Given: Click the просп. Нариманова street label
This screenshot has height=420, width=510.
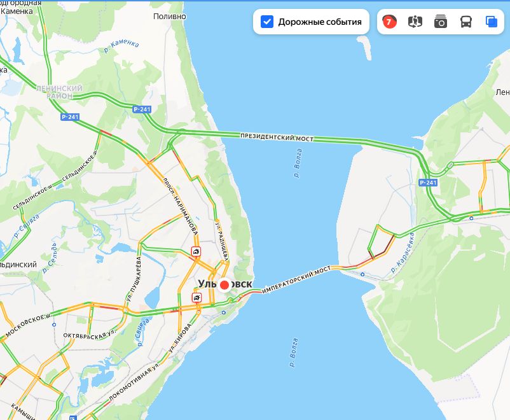Looking at the screenshot, I should 181,206.
